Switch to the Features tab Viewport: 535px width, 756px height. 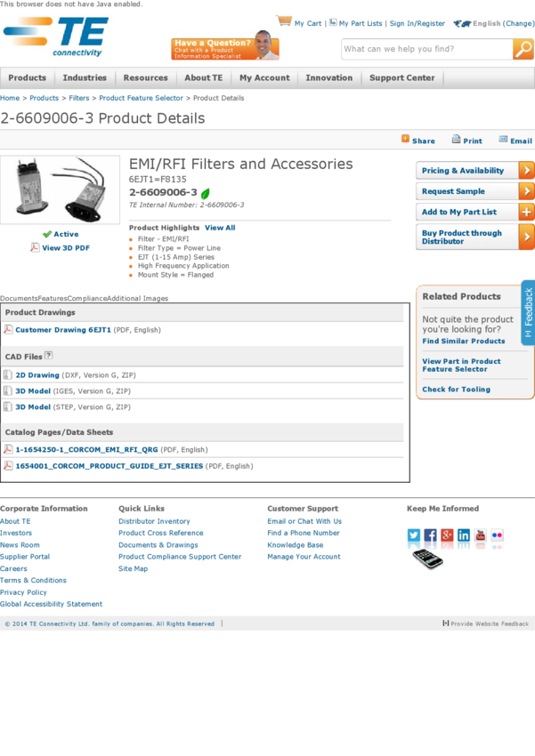[x=53, y=299]
